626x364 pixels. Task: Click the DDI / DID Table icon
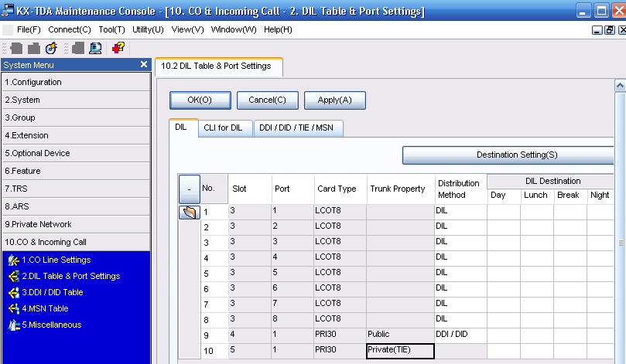coord(14,293)
